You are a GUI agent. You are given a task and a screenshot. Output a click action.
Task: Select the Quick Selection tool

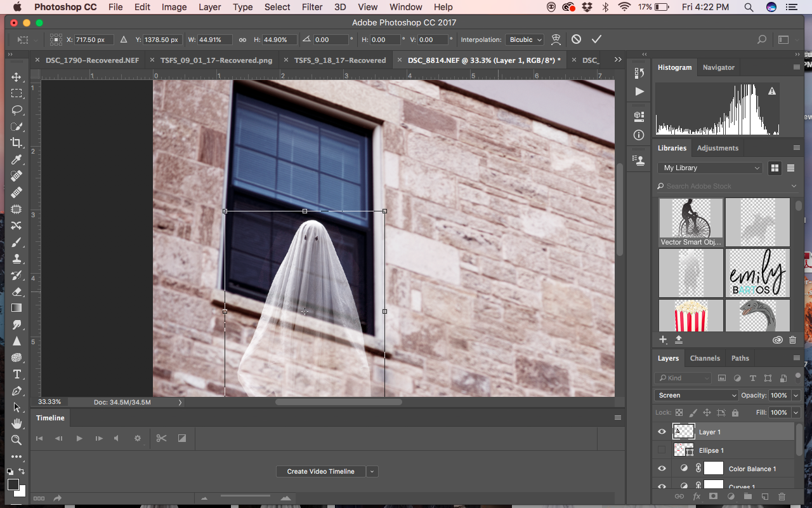coord(16,126)
